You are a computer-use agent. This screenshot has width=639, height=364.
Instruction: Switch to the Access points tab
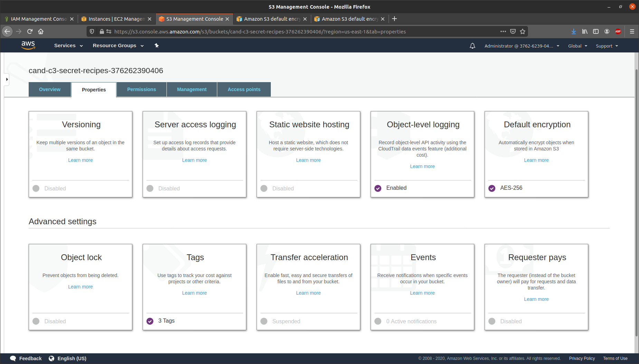pyautogui.click(x=244, y=89)
